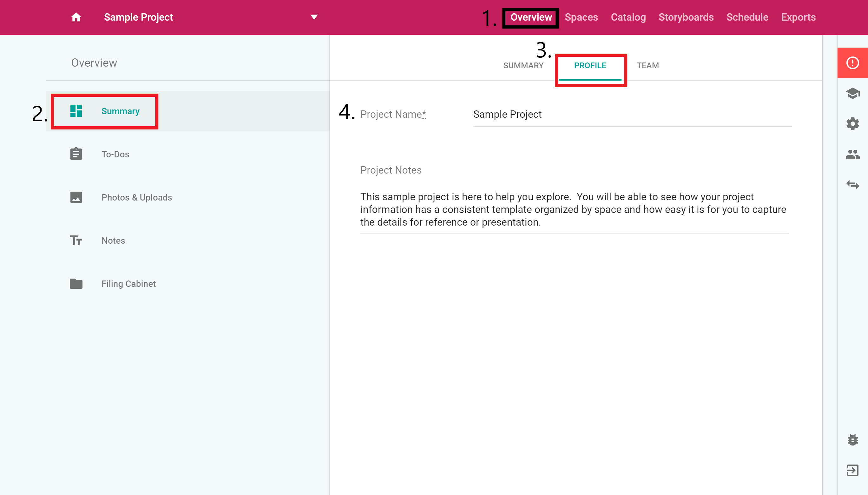Click the Overview heading in sidebar
868x495 pixels.
(x=94, y=63)
